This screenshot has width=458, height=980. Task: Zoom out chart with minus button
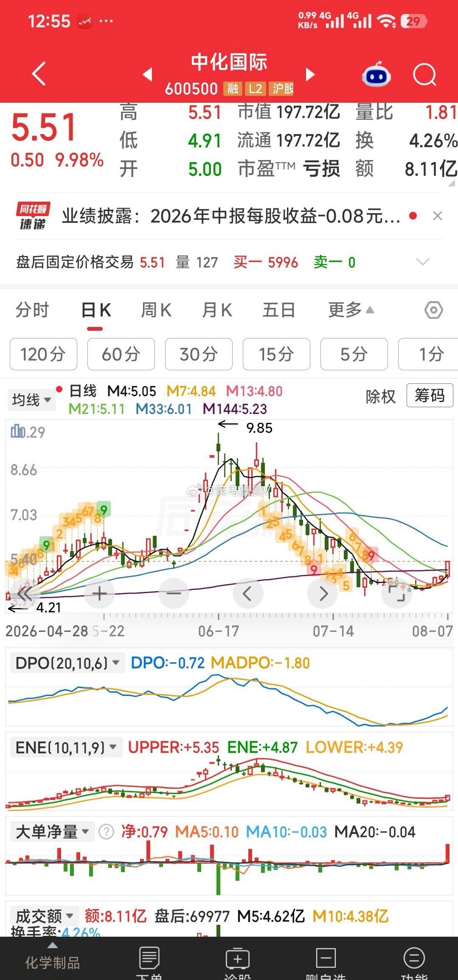point(174,593)
